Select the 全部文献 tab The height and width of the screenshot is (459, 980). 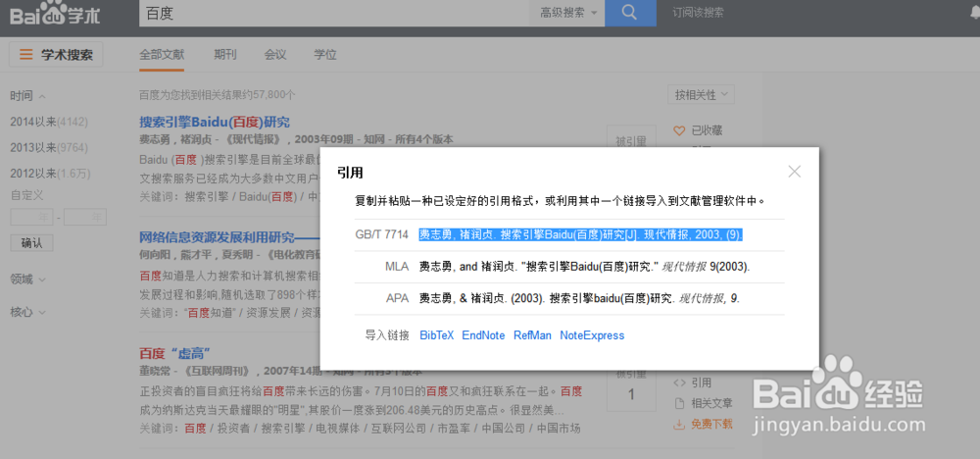[x=162, y=54]
